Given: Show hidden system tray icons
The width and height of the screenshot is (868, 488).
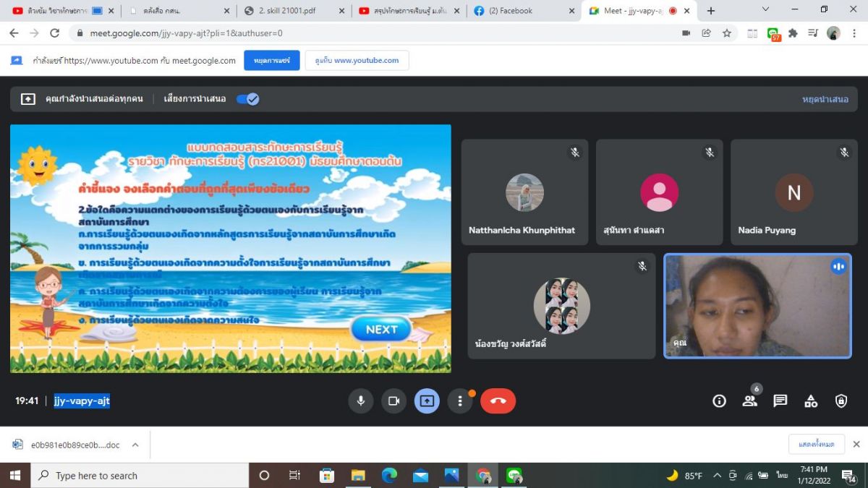Looking at the screenshot, I should pyautogui.click(x=717, y=476).
